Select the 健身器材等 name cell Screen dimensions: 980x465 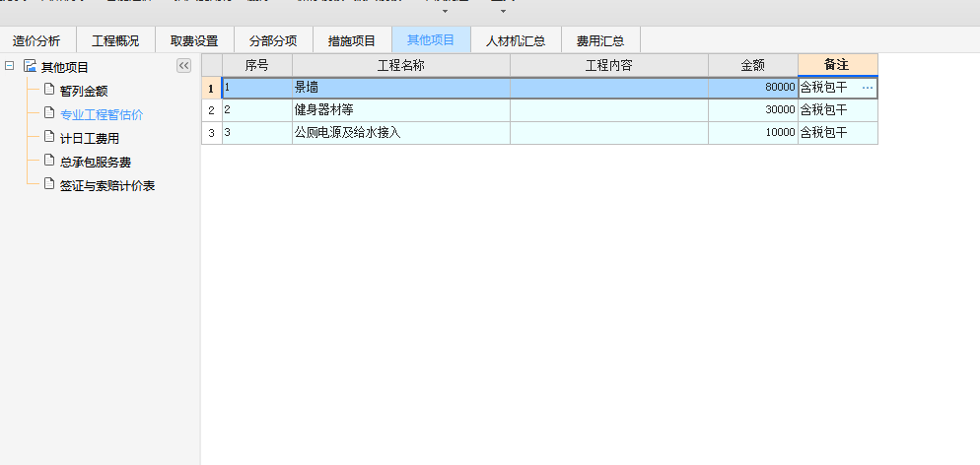[401, 110]
